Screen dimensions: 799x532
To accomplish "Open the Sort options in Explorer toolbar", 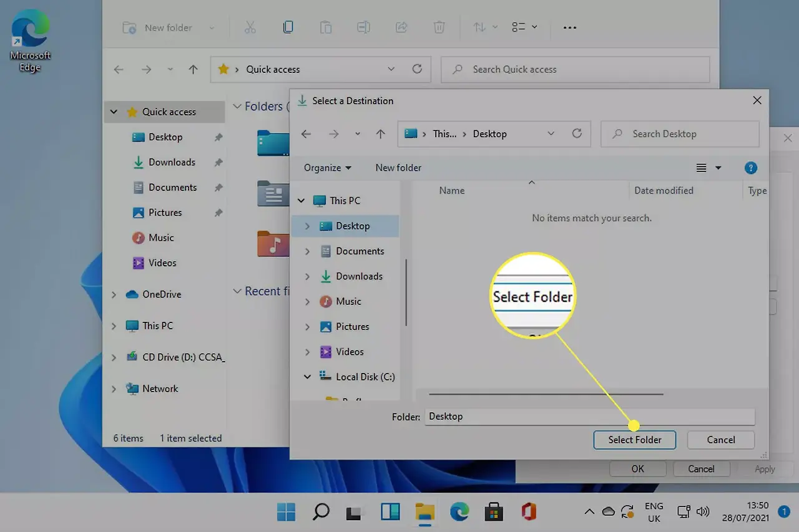I will [485, 27].
